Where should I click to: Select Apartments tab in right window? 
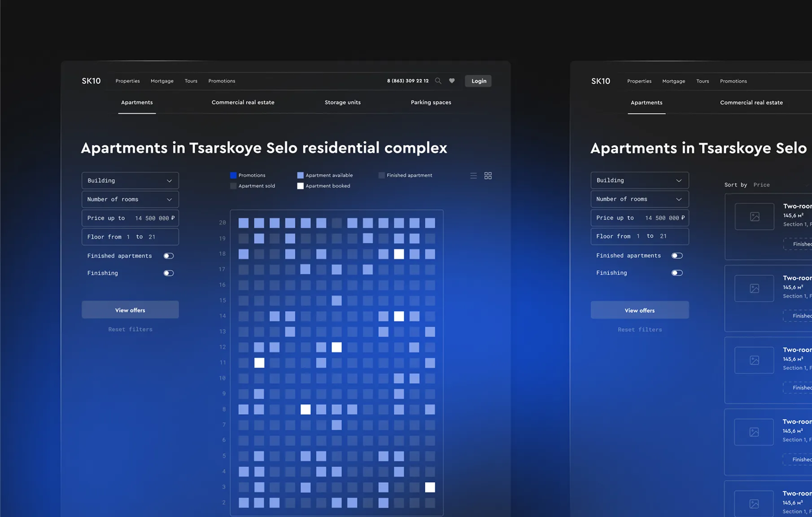point(646,103)
